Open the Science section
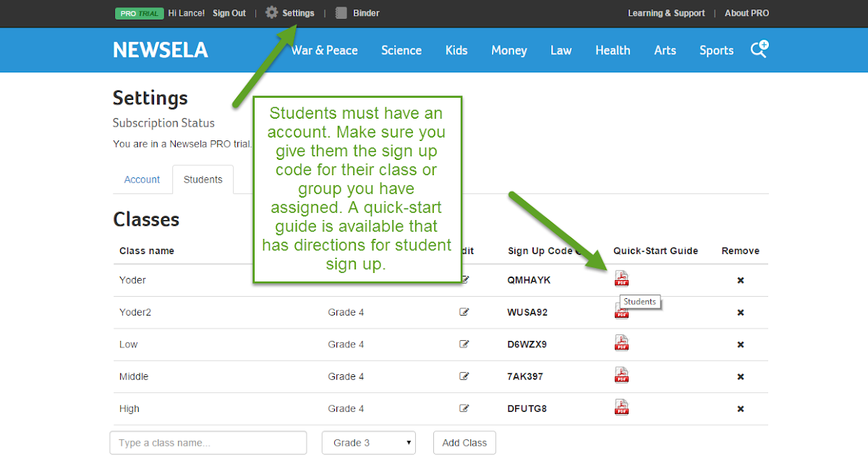Viewport: 868px width, 456px height. pyautogui.click(x=401, y=50)
